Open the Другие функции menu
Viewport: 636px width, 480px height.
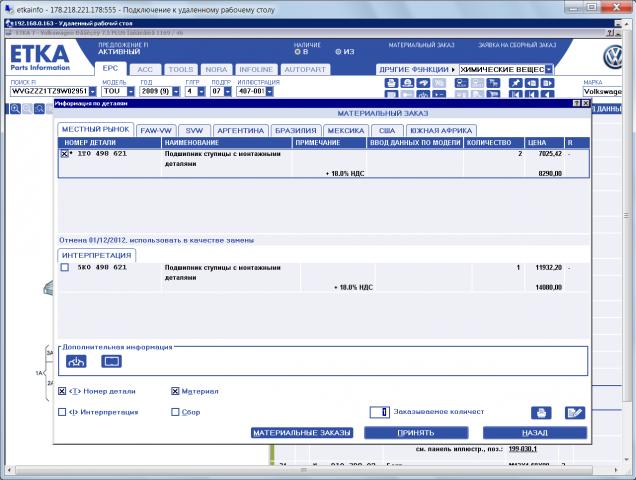coord(417,69)
